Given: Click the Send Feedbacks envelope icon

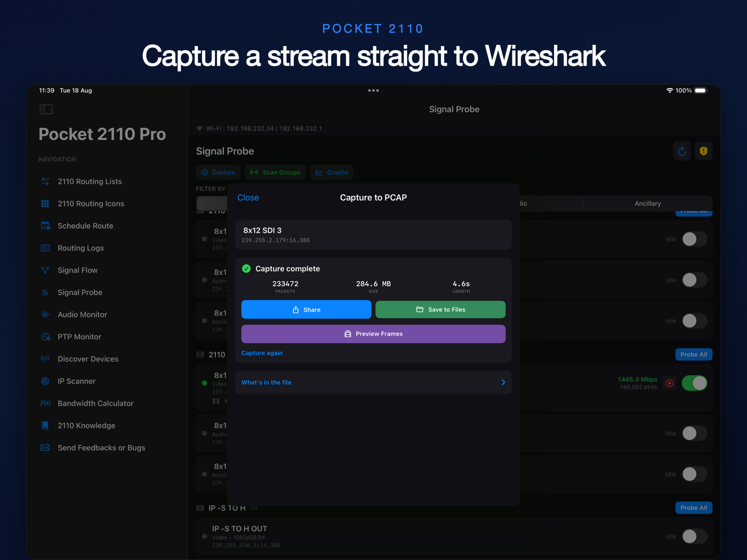Looking at the screenshot, I should coord(45,448).
